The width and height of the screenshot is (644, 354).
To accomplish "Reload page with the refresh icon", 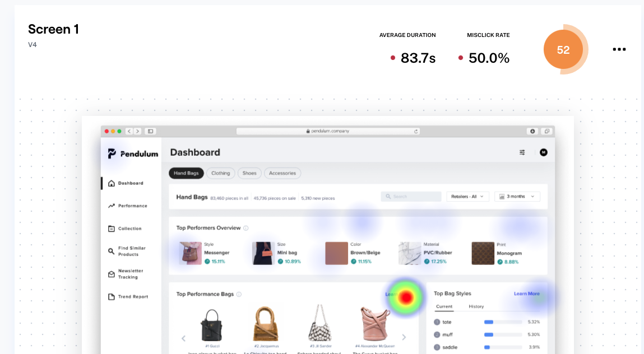I will point(416,132).
